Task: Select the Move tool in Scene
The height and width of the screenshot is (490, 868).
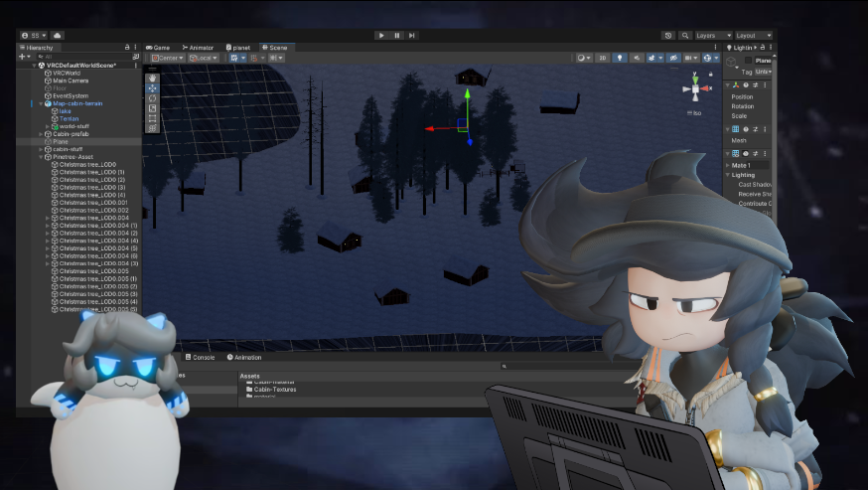Action: (x=152, y=88)
